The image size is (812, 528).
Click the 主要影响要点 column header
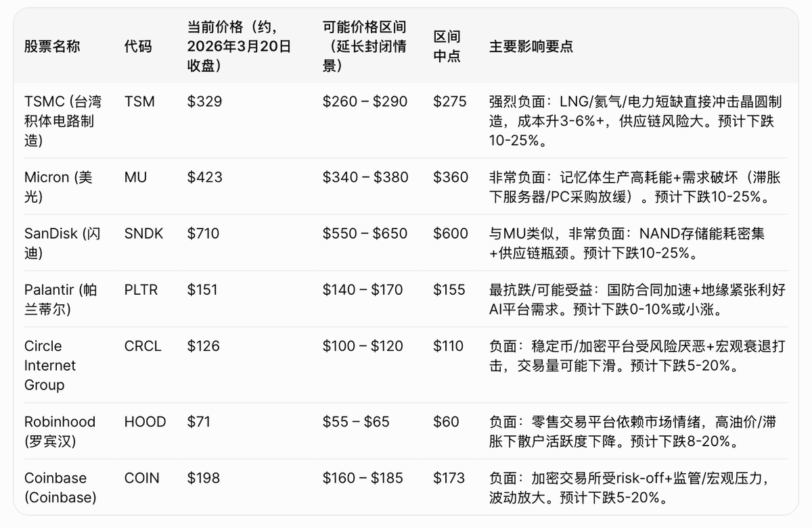pos(531,47)
